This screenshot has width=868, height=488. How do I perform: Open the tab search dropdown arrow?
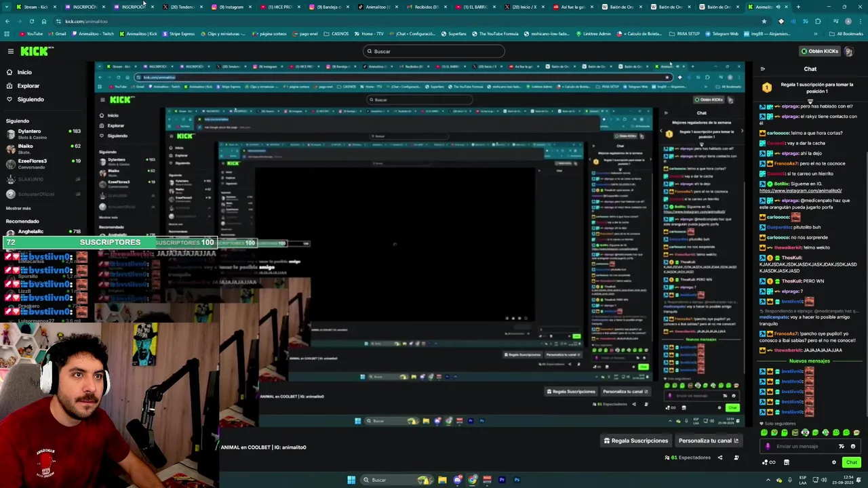(x=6, y=7)
